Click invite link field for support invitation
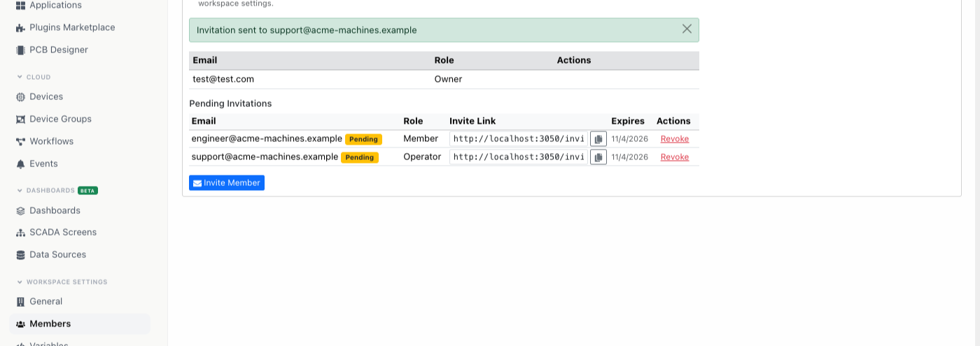Image resolution: width=980 pixels, height=346 pixels. [x=519, y=157]
